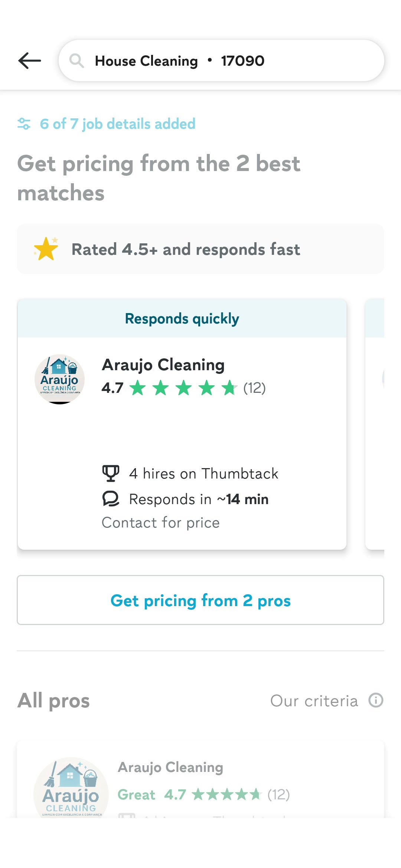Open the Our criteria info icon

(376, 700)
